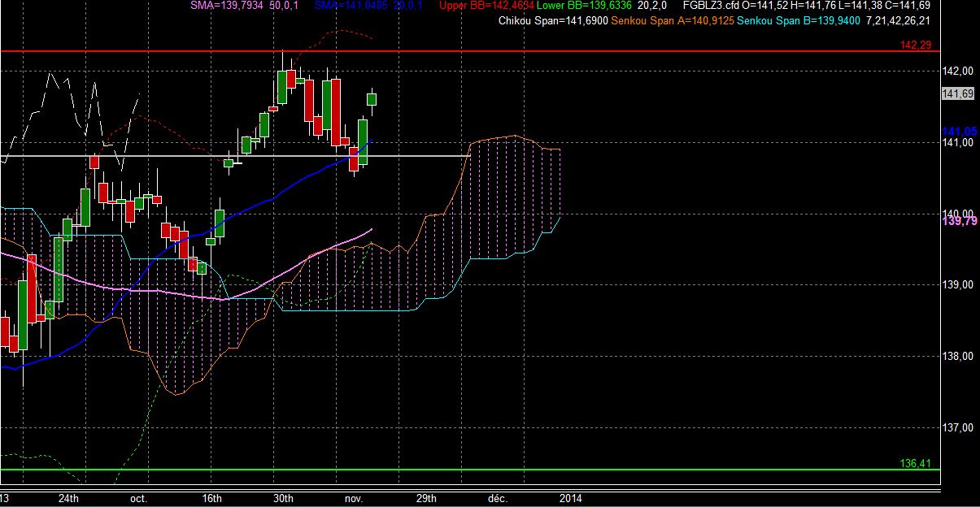The width and height of the screenshot is (980, 507).
Task: Click the 29th date axis label
Action: (425, 498)
